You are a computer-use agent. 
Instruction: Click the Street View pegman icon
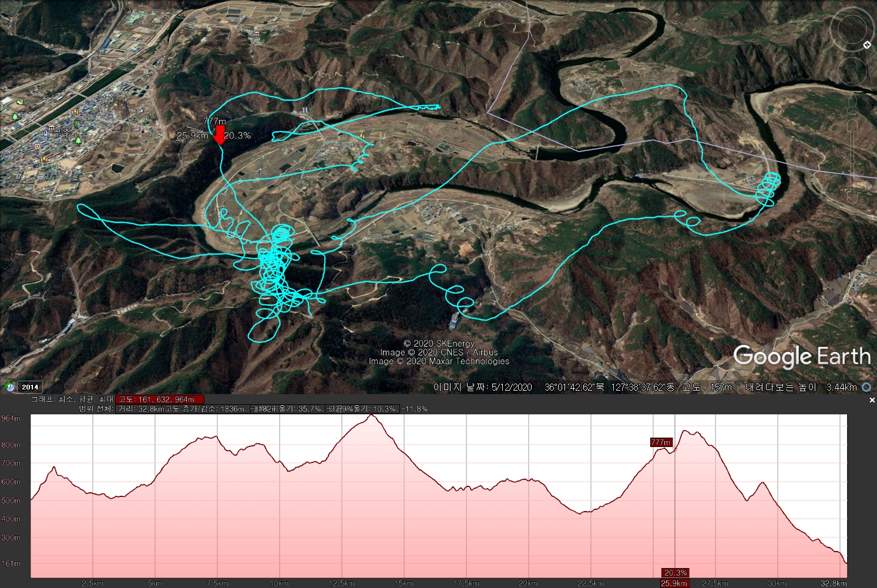click(852, 104)
